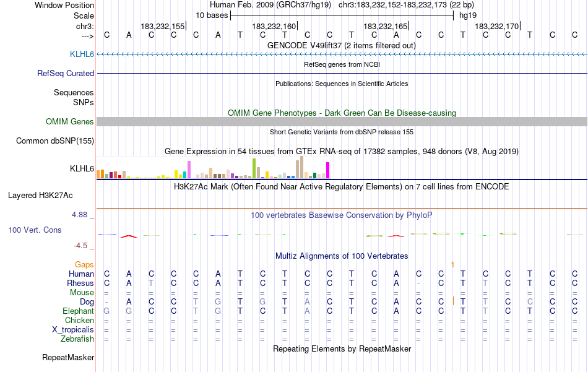
Task: Open the GENCODE V49lift37 track title
Action: tap(342, 46)
